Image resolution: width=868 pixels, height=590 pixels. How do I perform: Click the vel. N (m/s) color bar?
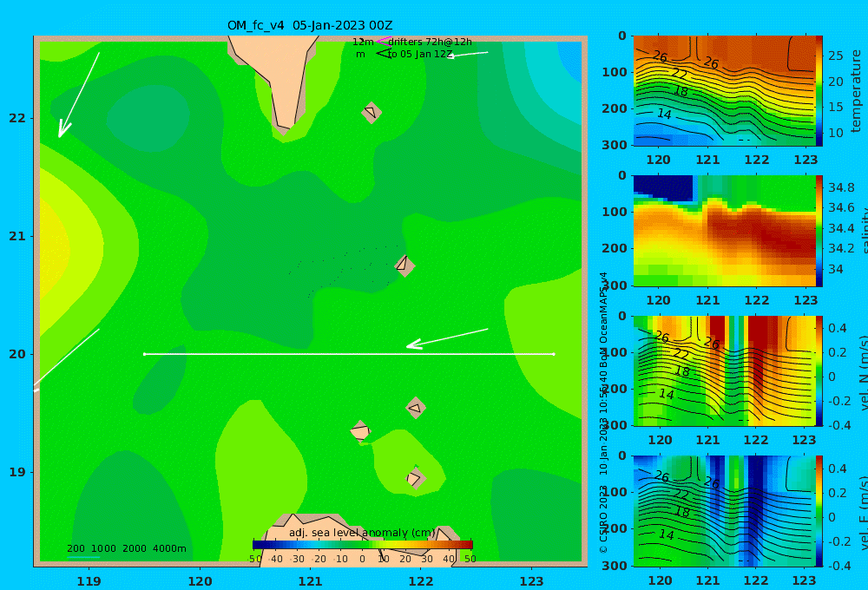click(819, 370)
